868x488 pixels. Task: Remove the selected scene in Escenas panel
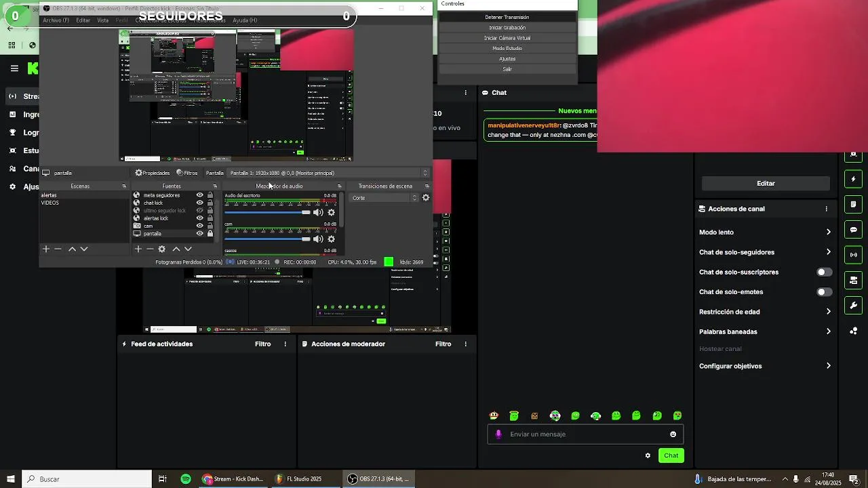58,249
